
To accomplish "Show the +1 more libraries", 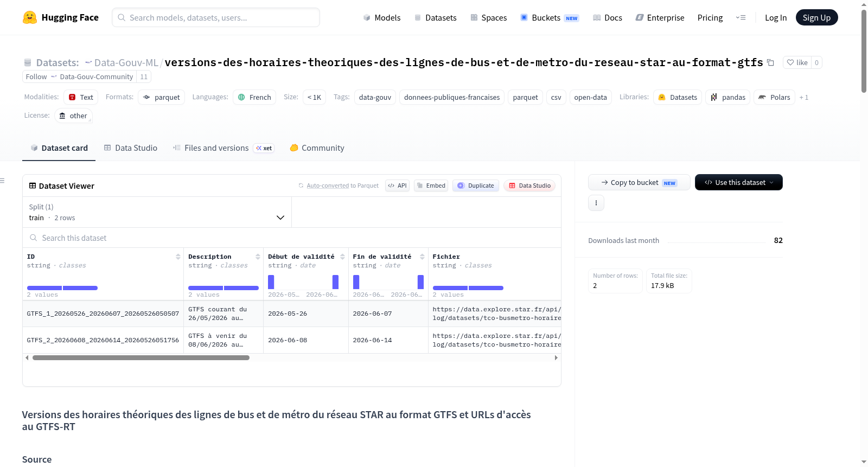I will click(804, 97).
